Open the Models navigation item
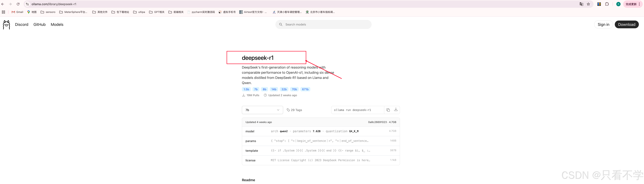This screenshot has height=184, width=644. tap(57, 25)
